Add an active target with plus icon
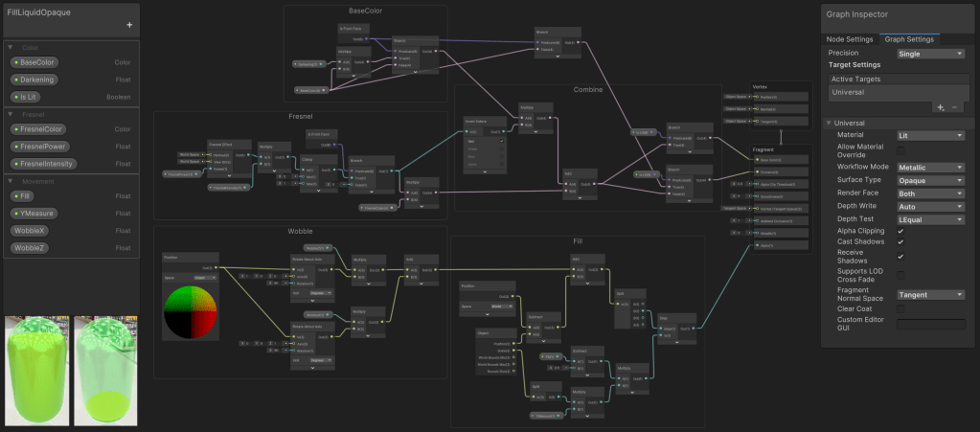This screenshot has width=980, height=432. pos(940,107)
